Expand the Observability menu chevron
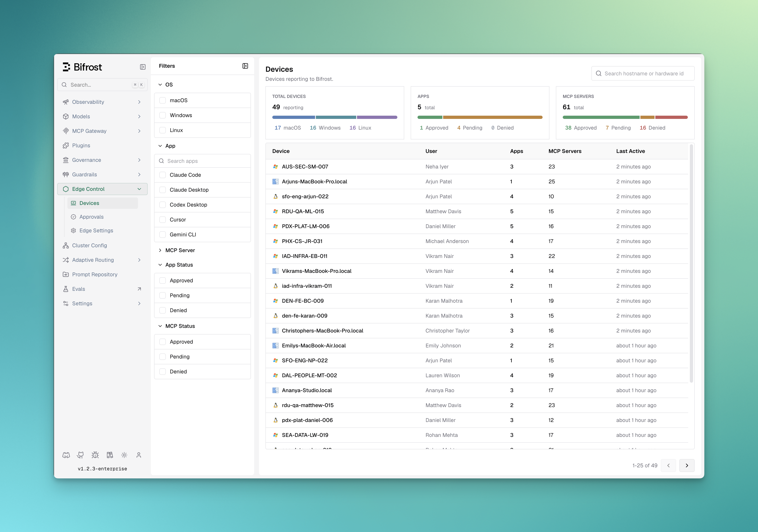Screen dimensions: 758x532 (139, 102)
